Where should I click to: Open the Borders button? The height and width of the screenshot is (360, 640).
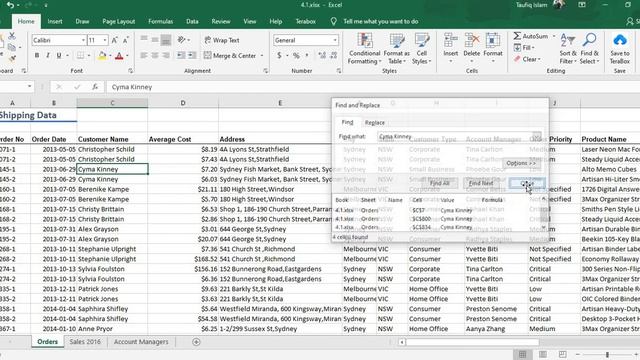pos(80,56)
